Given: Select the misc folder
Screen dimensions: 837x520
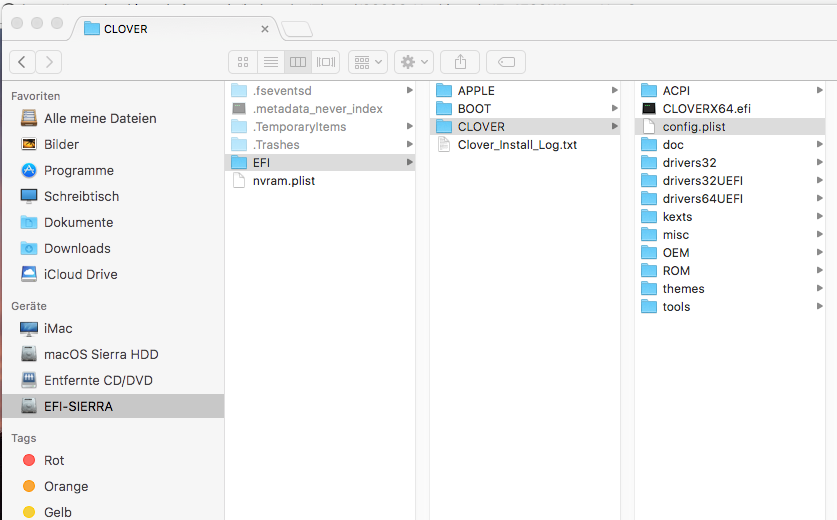Looking at the screenshot, I should coord(730,234).
